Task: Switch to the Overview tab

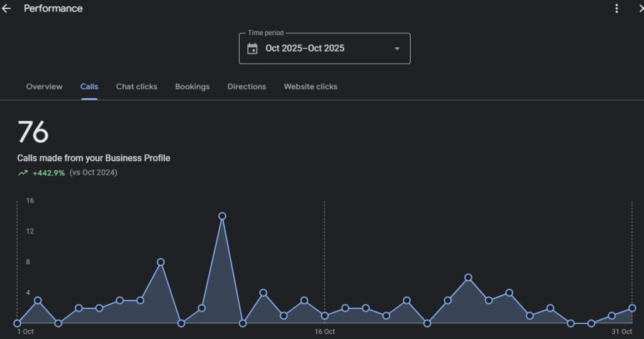Action: point(44,87)
